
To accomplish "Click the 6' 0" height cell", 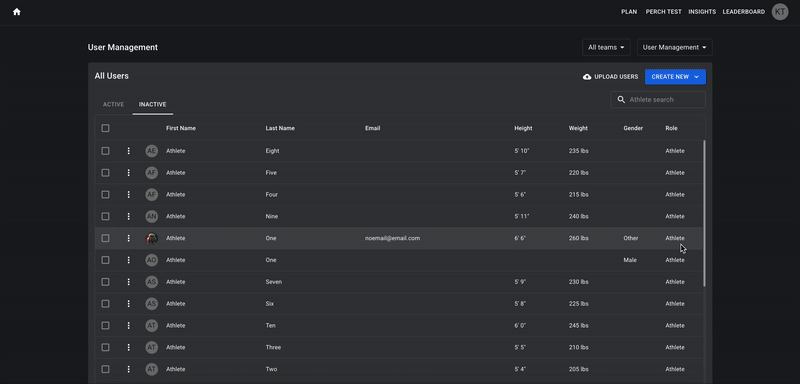I will 520,325.
